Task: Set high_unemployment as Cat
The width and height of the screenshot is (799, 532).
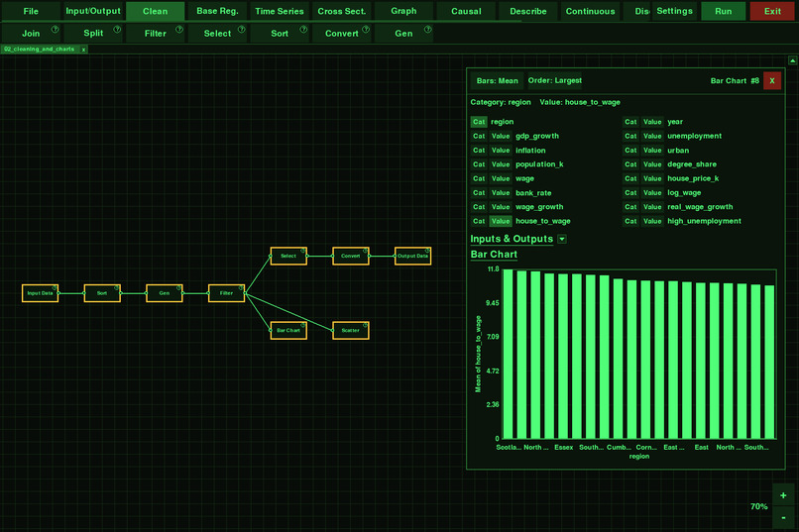Action: 630,221
